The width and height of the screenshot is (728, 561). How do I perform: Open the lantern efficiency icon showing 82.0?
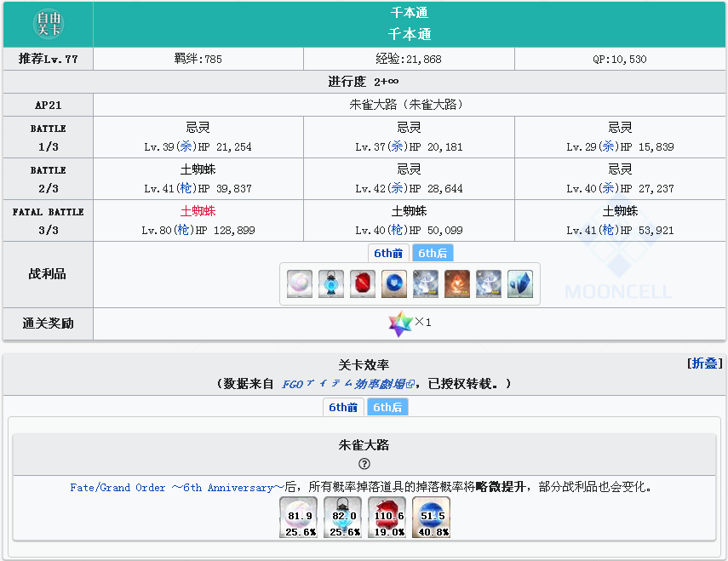[x=342, y=517]
